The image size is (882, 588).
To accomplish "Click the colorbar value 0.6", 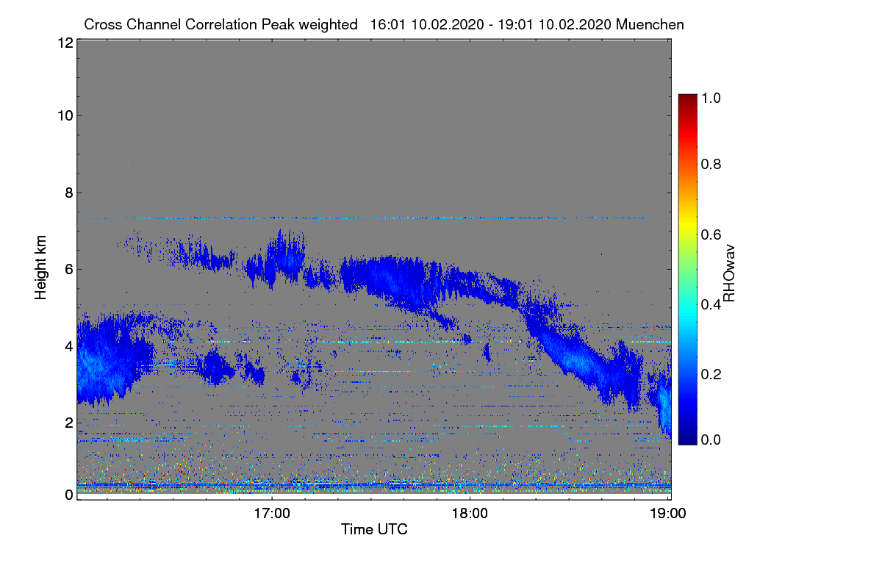I will pyautogui.click(x=711, y=234).
